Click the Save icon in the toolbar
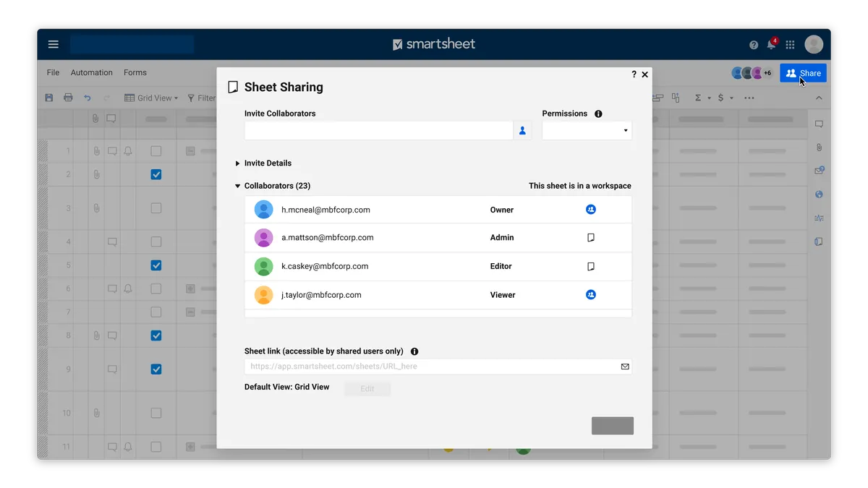Viewport: 868px width, 488px height. click(49, 98)
